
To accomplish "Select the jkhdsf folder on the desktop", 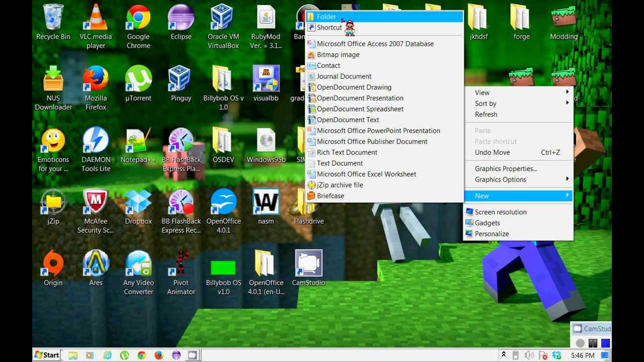I will [479, 23].
